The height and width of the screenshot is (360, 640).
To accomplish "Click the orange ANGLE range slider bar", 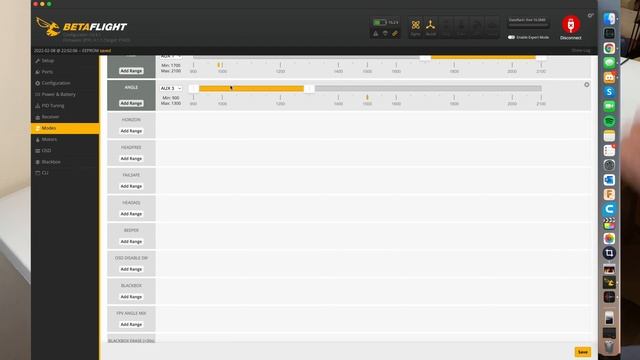I will [x=251, y=89].
